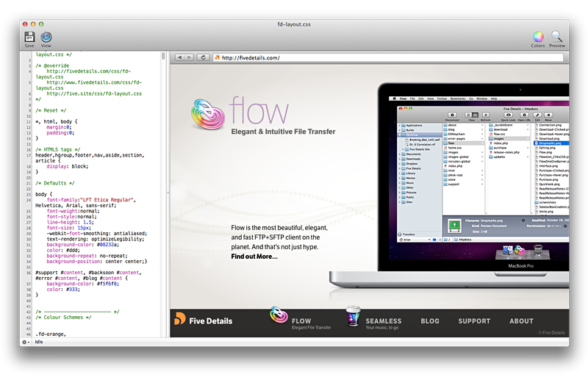This screenshot has width=588, height=383.
Task: Follow the 'Find out More...' link
Action: (254, 257)
